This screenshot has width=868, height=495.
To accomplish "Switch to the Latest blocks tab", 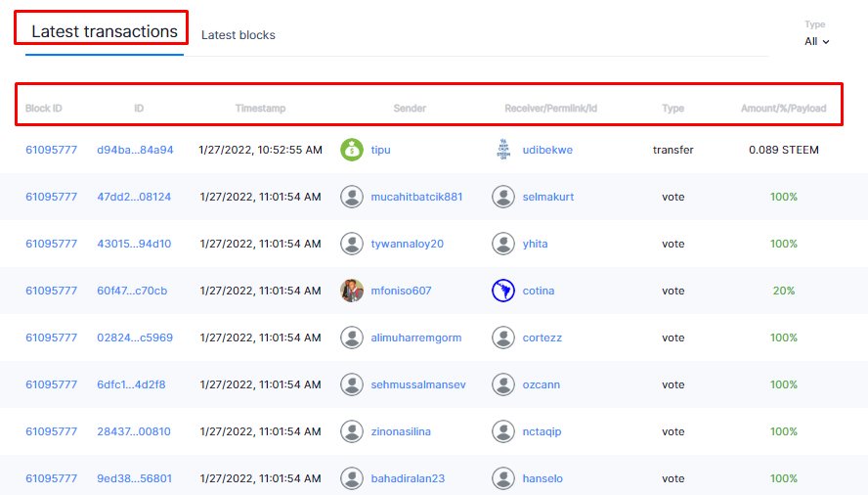I will point(239,35).
